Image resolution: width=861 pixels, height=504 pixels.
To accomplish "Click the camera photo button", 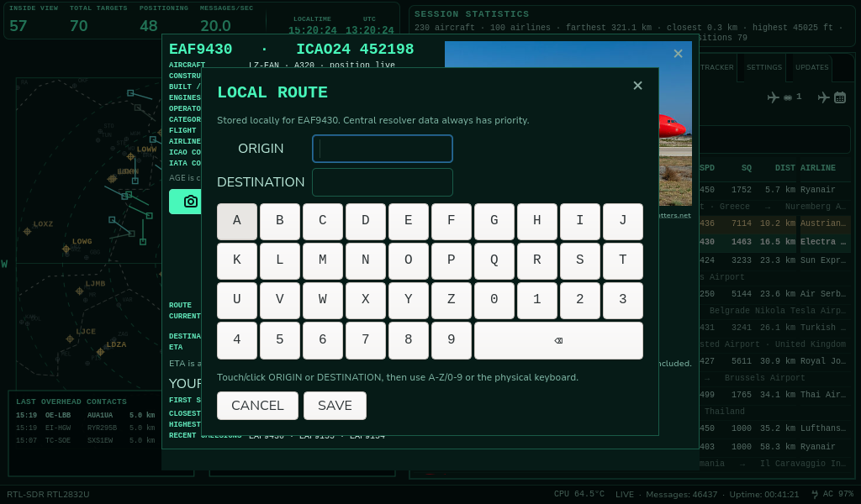I will pos(190,202).
